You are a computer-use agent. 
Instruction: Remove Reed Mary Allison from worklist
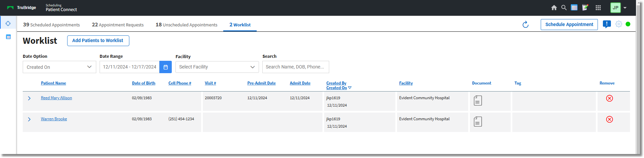tap(610, 98)
